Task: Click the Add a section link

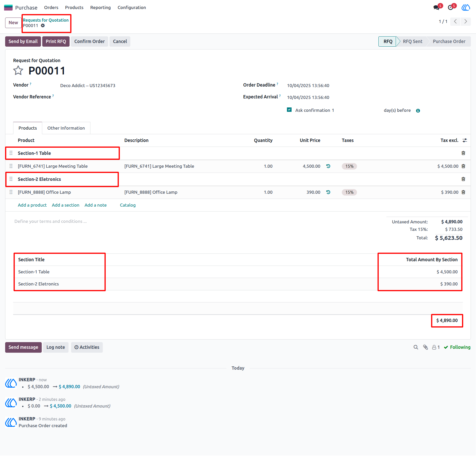Action: click(x=65, y=205)
